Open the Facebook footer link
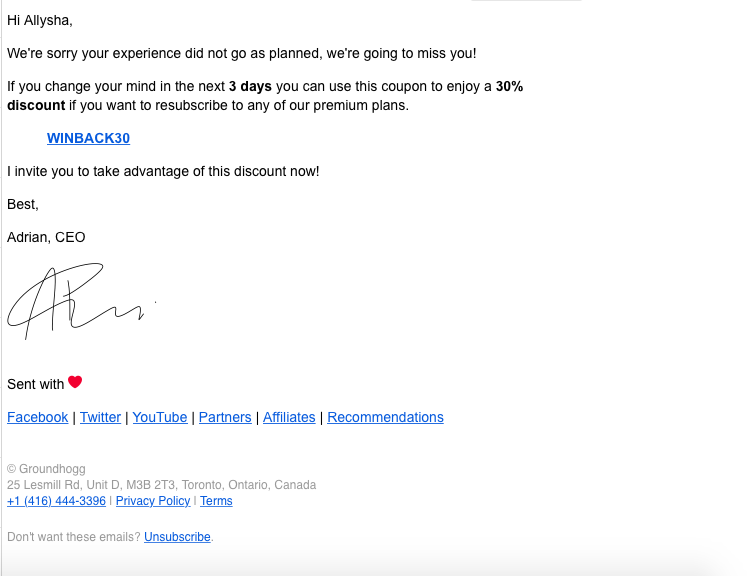Viewport: 750px width, 576px height. click(x=37, y=417)
